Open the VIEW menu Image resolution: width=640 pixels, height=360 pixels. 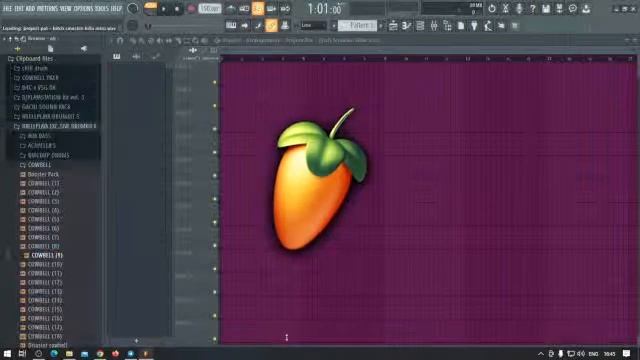coord(65,9)
